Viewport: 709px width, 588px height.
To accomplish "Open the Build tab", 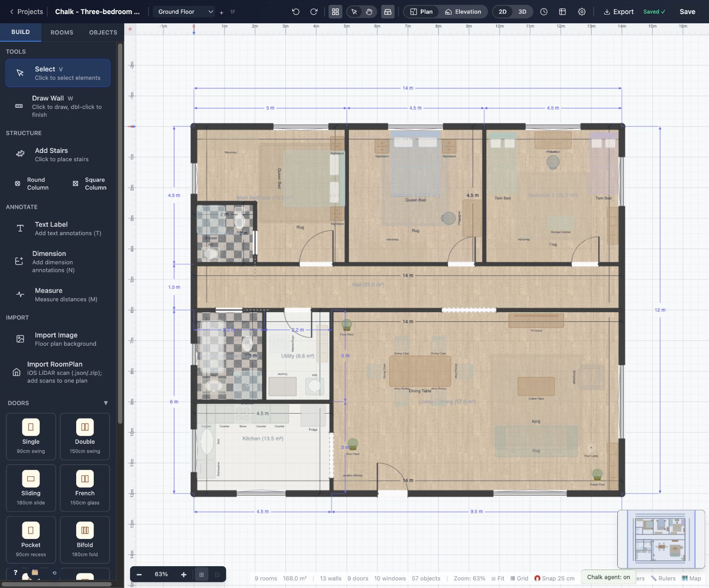I will pyautogui.click(x=20, y=32).
